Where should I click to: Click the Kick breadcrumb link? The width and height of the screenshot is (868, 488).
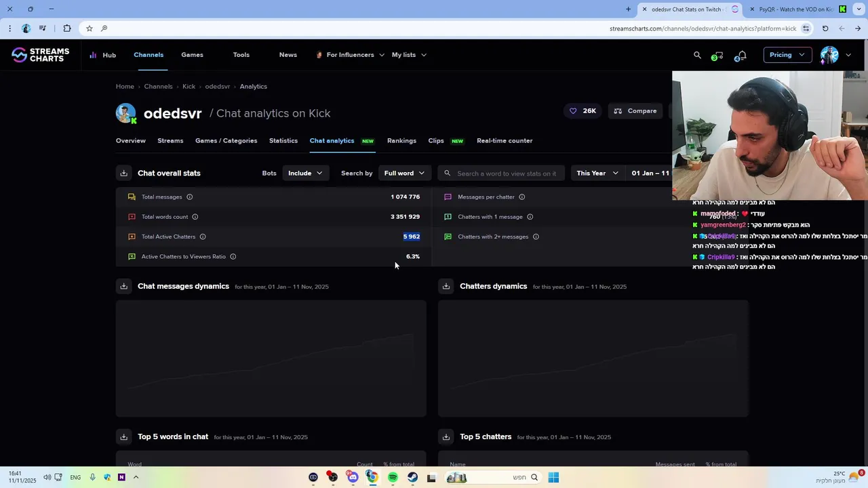tap(189, 87)
